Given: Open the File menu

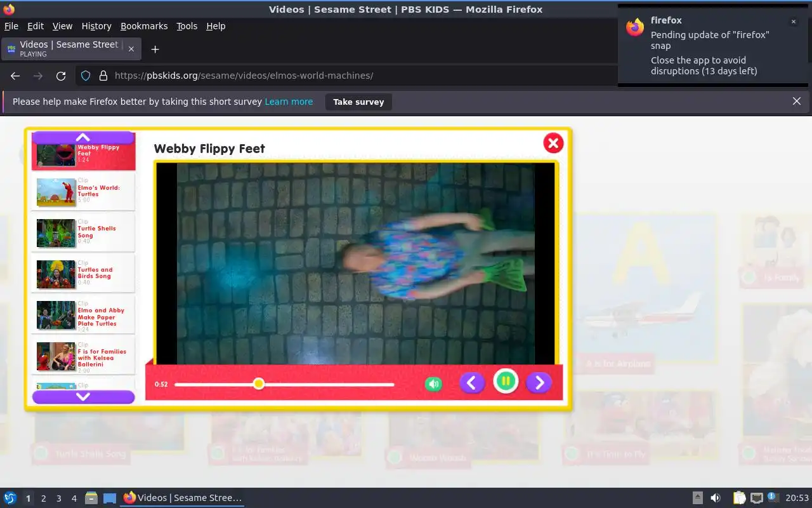Looking at the screenshot, I should (11, 26).
